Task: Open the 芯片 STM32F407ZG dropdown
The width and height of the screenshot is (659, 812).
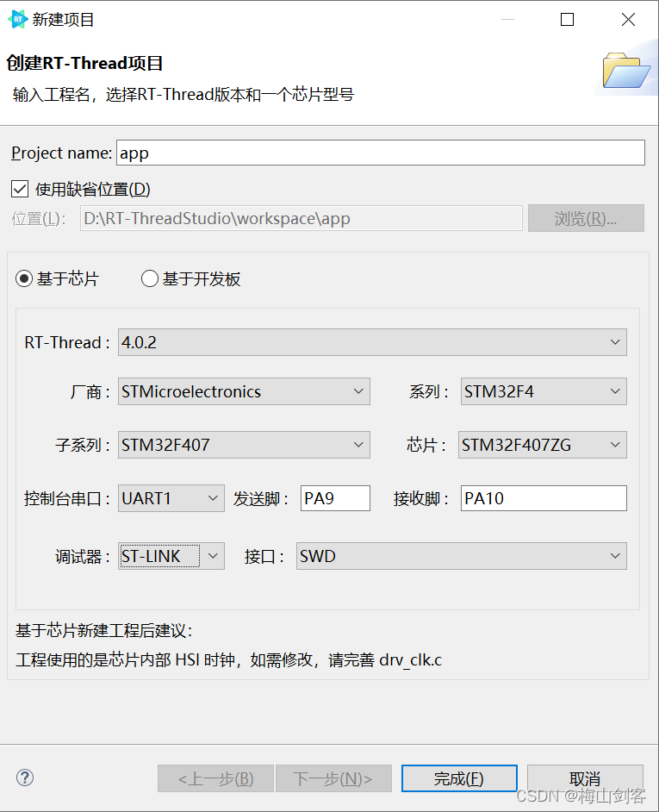Action: pyautogui.click(x=543, y=445)
